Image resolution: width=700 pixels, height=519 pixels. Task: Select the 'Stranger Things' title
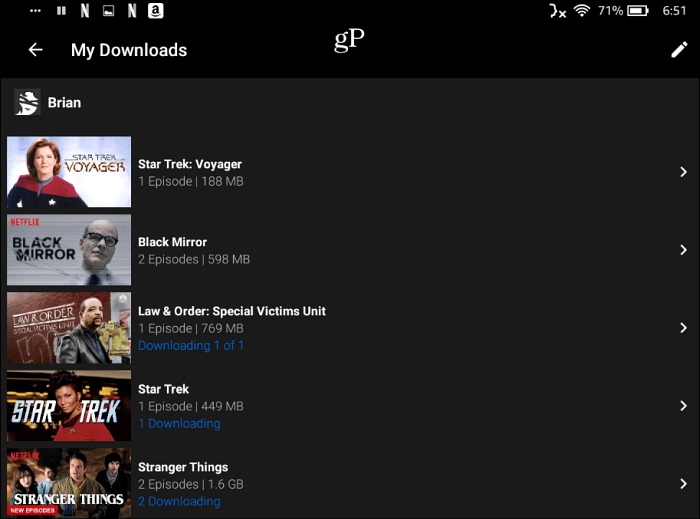[183, 467]
